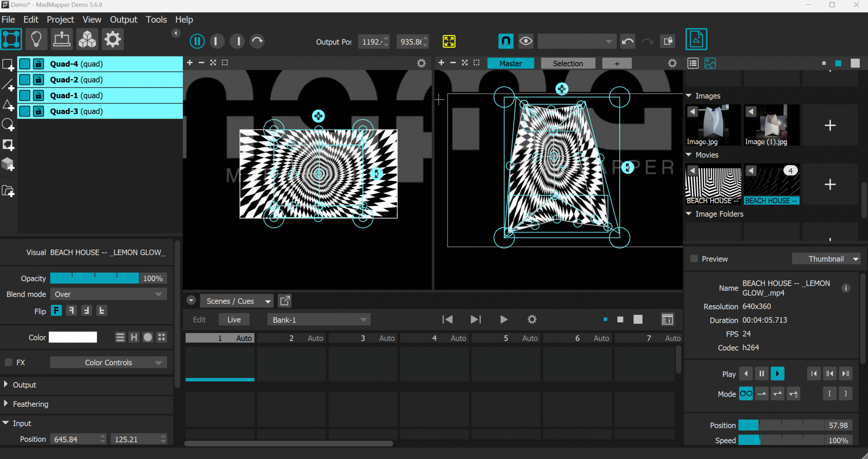The height and width of the screenshot is (459, 868).
Task: Enable the Preview checkbox
Action: pos(694,259)
